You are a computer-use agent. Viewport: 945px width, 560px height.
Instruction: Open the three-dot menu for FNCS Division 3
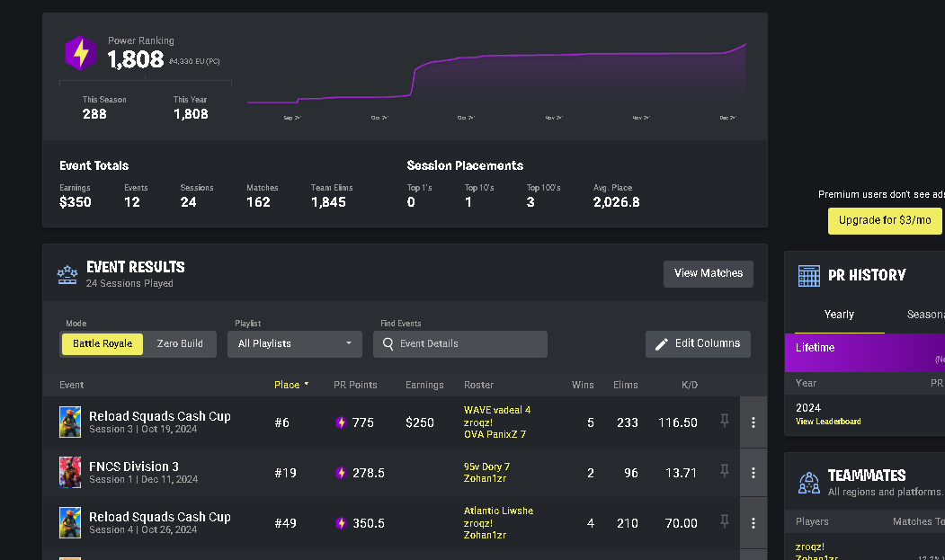point(753,473)
